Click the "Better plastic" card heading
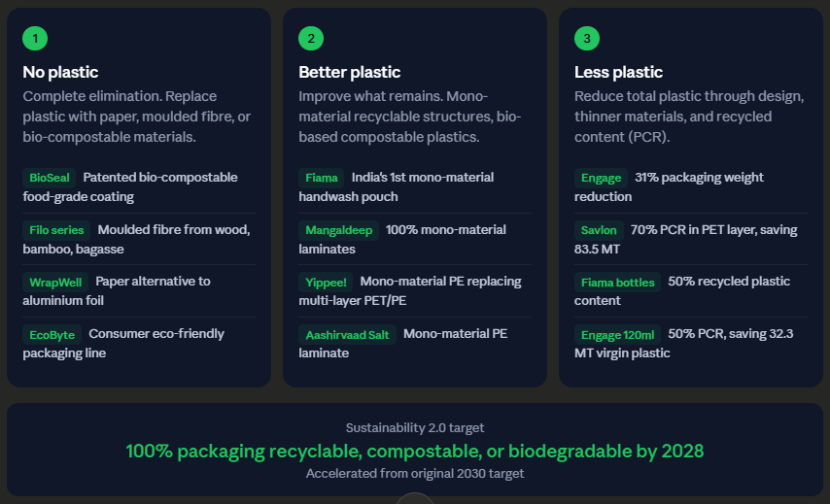Viewport: 830px width, 504px height. (x=349, y=72)
